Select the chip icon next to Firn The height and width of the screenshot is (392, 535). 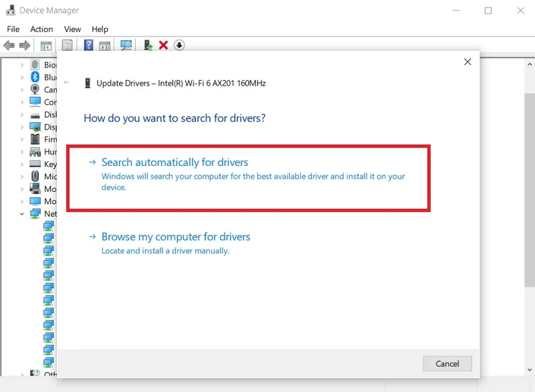(x=35, y=139)
